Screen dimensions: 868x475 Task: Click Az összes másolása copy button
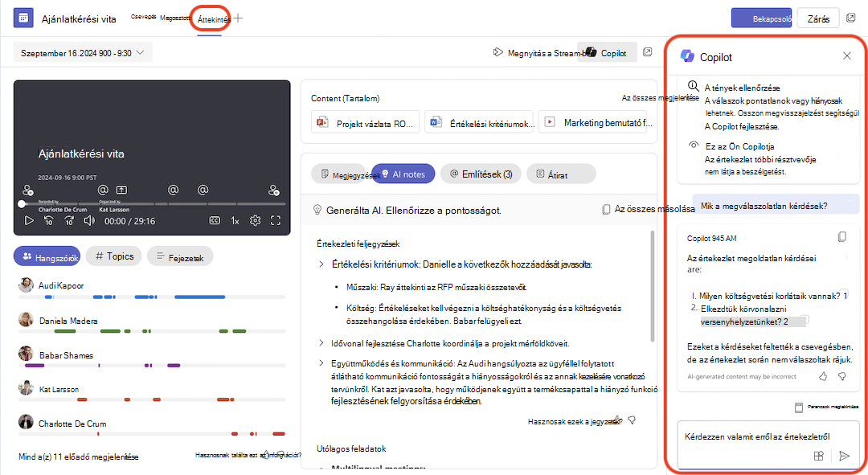pyautogui.click(x=649, y=209)
